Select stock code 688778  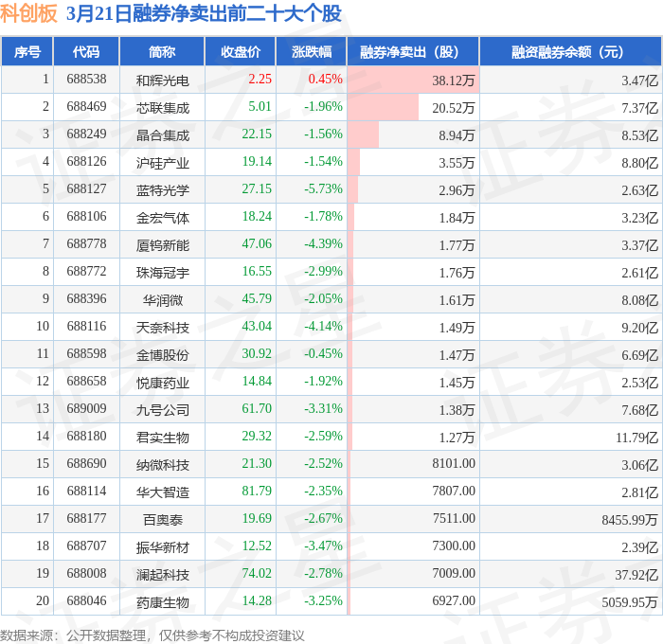tap(87, 244)
